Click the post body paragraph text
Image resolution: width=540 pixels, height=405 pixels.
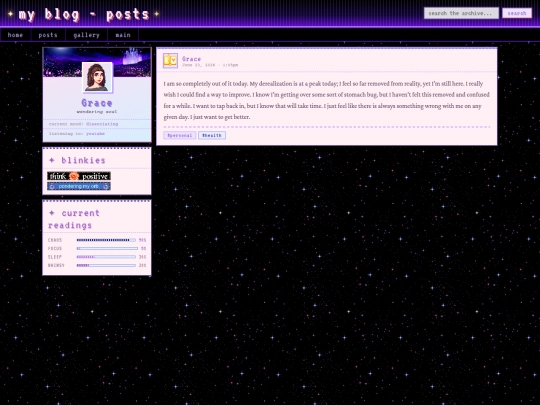point(326,100)
